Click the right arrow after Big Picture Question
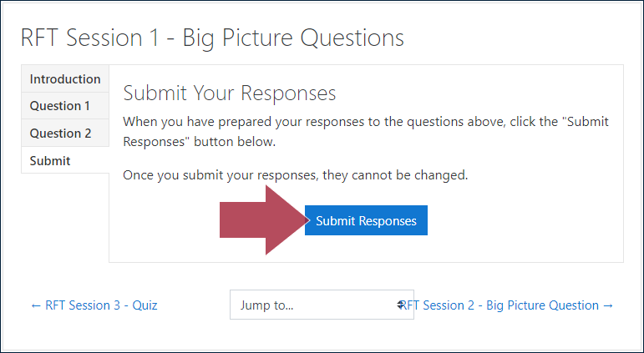This screenshot has height=353, width=644. (608, 305)
